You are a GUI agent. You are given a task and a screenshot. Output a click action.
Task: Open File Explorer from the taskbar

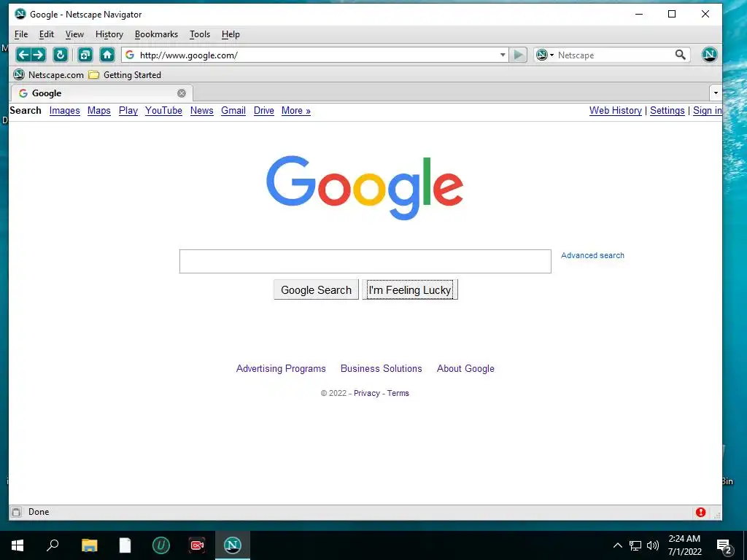click(x=89, y=545)
